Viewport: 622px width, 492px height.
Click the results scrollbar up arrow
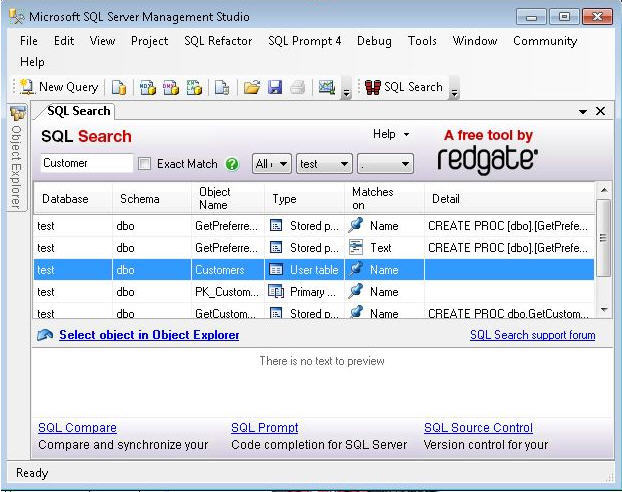(x=604, y=190)
